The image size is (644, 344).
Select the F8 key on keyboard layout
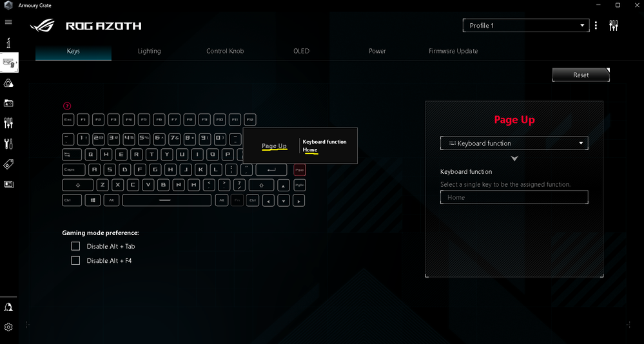190,120
